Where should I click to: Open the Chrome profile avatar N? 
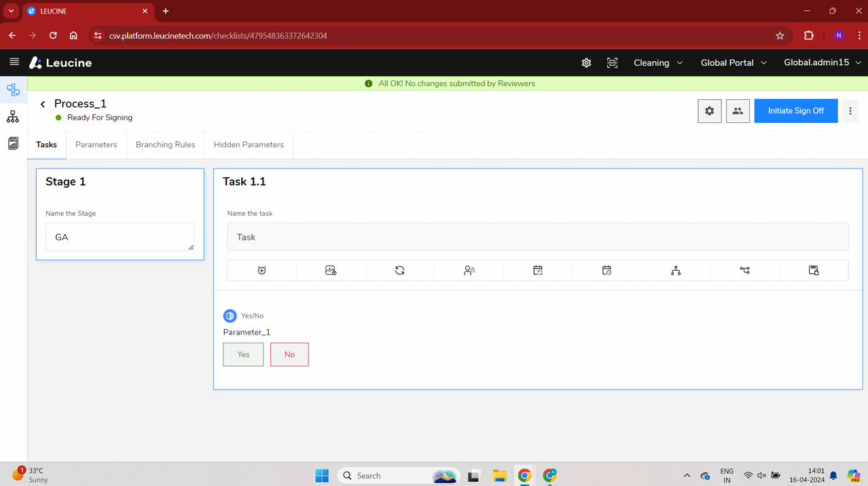(x=839, y=35)
